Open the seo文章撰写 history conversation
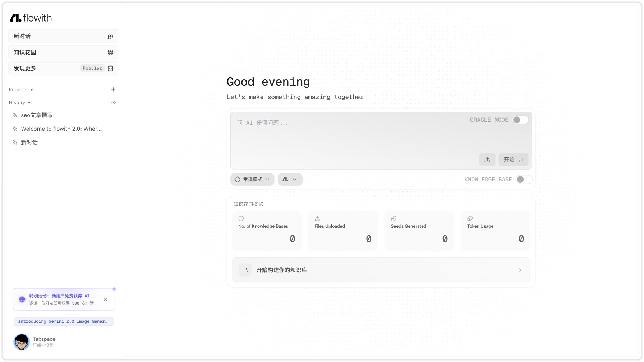Screen dimensions: 644x362 click(x=37, y=115)
